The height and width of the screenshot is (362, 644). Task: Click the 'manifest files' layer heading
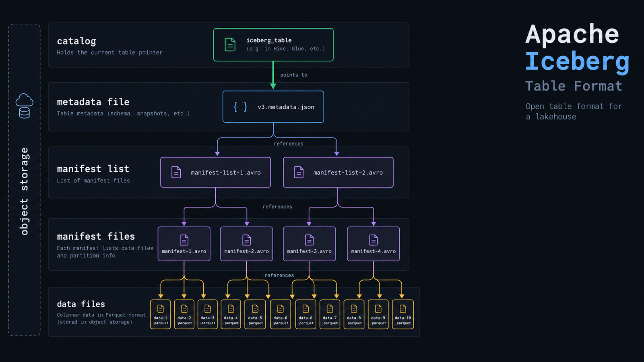(x=96, y=237)
